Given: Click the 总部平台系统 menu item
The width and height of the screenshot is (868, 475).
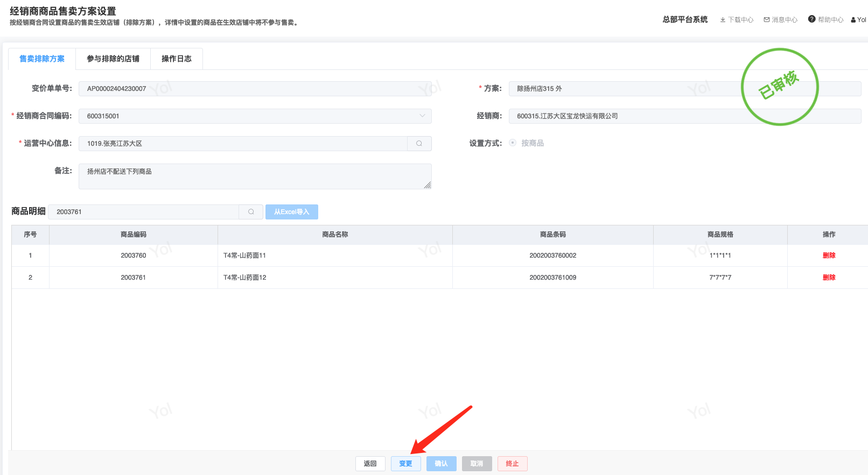Looking at the screenshot, I should pyautogui.click(x=685, y=19).
